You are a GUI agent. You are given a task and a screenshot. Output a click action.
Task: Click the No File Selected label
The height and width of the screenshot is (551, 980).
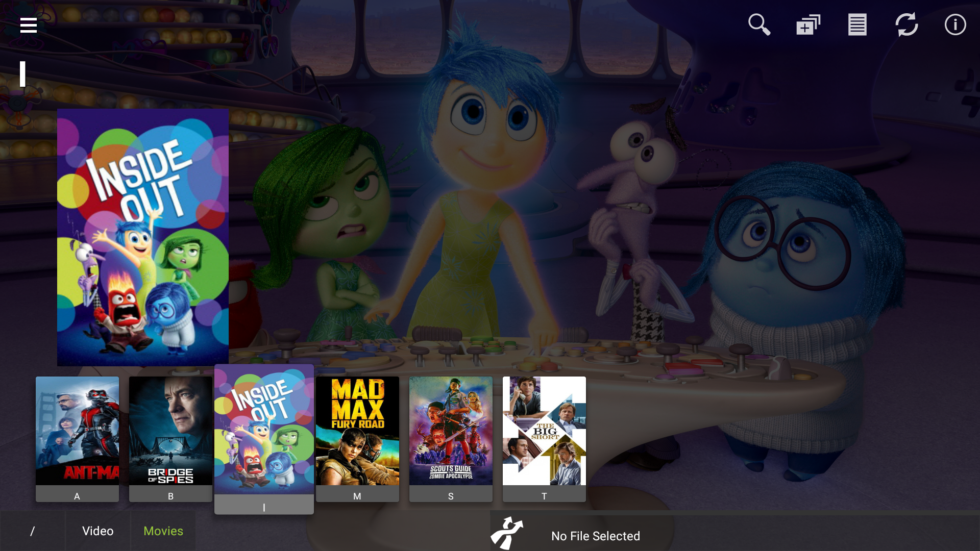point(595,536)
